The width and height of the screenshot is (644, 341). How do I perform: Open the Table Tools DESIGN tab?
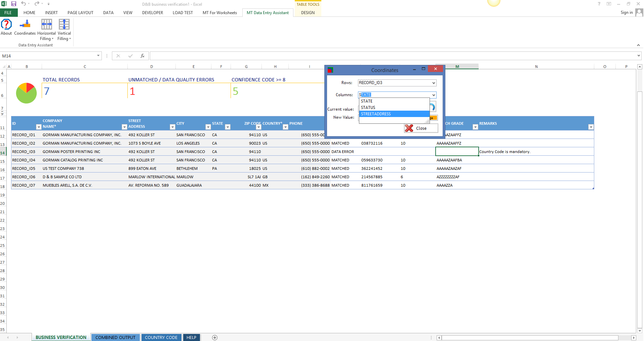coord(308,13)
